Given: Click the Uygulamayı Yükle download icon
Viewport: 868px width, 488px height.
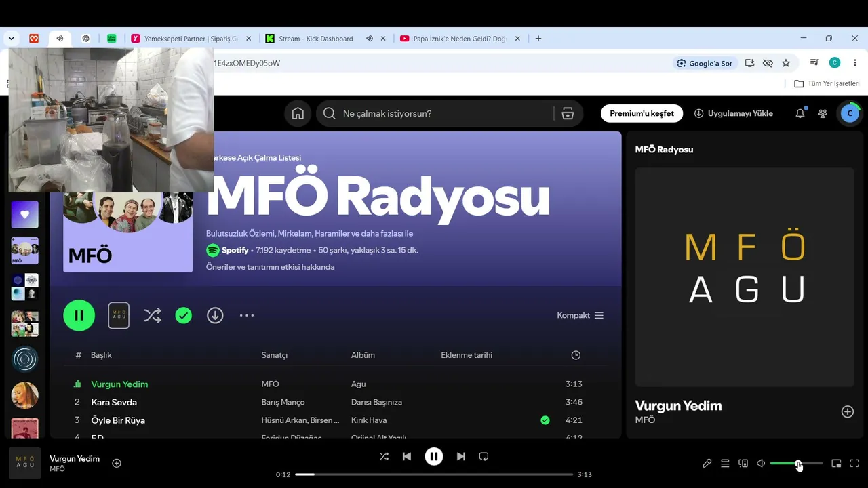Looking at the screenshot, I should point(699,113).
